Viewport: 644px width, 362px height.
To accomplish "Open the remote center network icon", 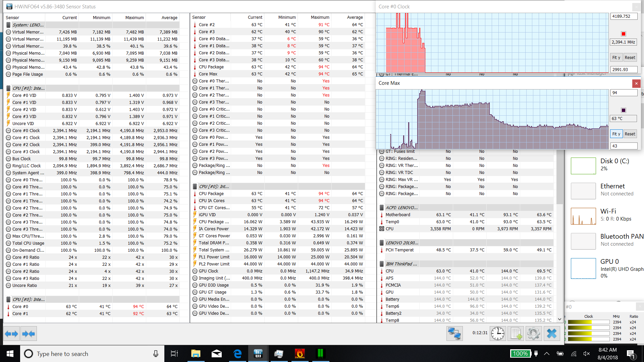I will (x=454, y=334).
